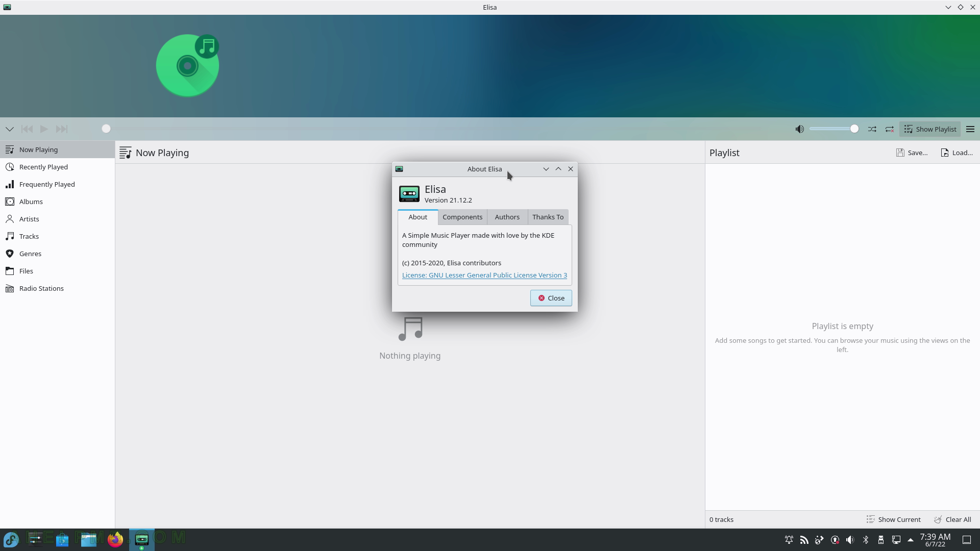
Task: Skip to the next track
Action: click(x=62, y=129)
